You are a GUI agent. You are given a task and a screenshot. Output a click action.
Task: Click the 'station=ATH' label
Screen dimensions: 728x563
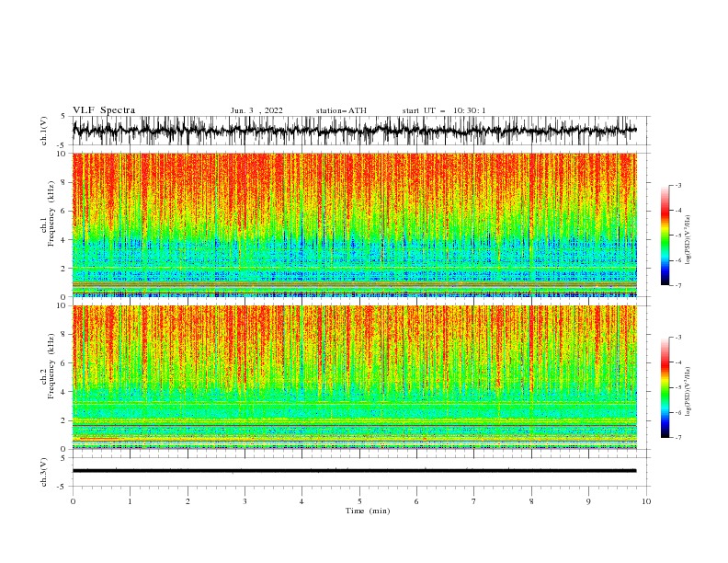(341, 110)
